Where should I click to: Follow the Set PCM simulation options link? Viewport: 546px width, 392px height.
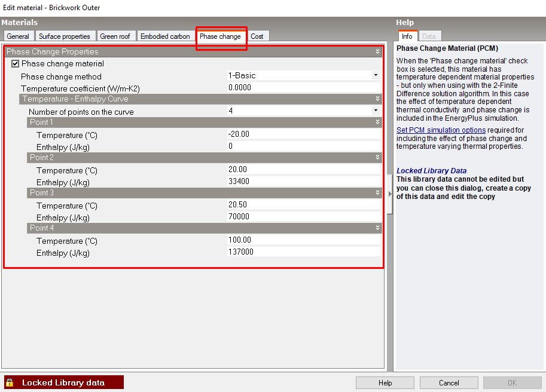pyautogui.click(x=441, y=130)
